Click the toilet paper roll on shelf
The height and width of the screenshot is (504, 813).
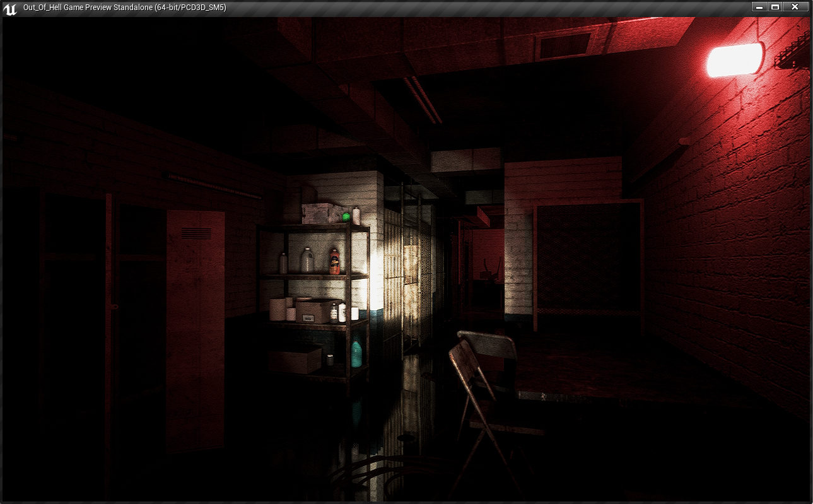pyautogui.click(x=278, y=310)
